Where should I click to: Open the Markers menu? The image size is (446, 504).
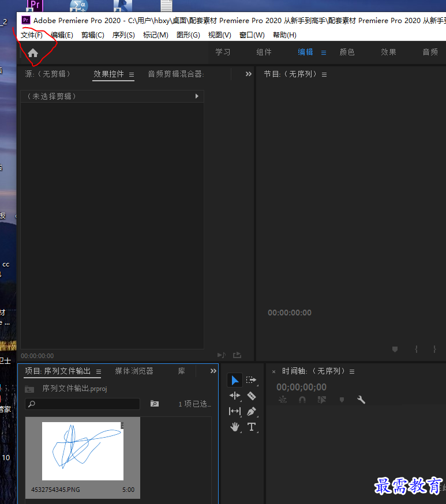tap(156, 35)
